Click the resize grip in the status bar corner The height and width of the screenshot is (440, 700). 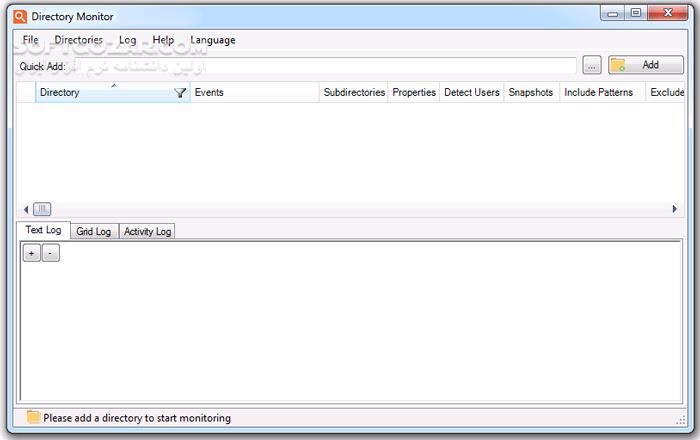681,420
